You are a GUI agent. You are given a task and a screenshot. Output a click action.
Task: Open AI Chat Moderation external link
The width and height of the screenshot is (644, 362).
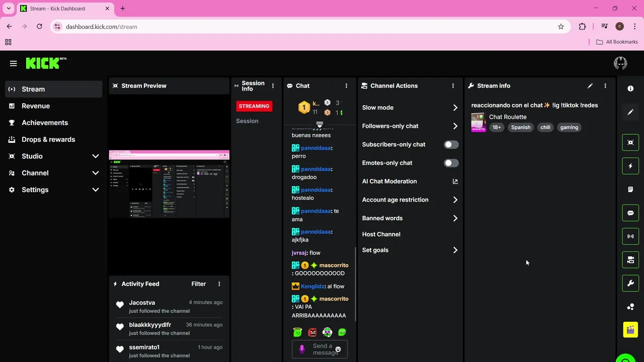(x=455, y=182)
